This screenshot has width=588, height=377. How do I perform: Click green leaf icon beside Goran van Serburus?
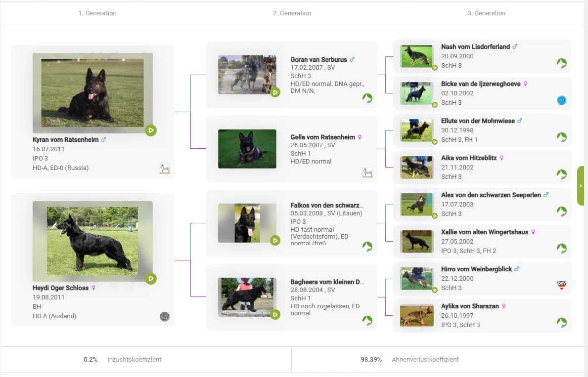coord(367,98)
